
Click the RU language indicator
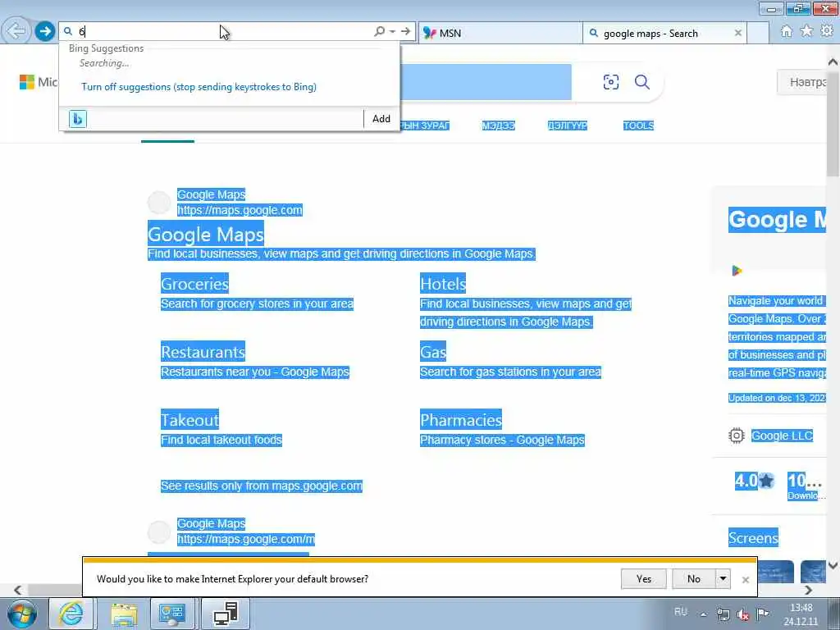click(680, 612)
